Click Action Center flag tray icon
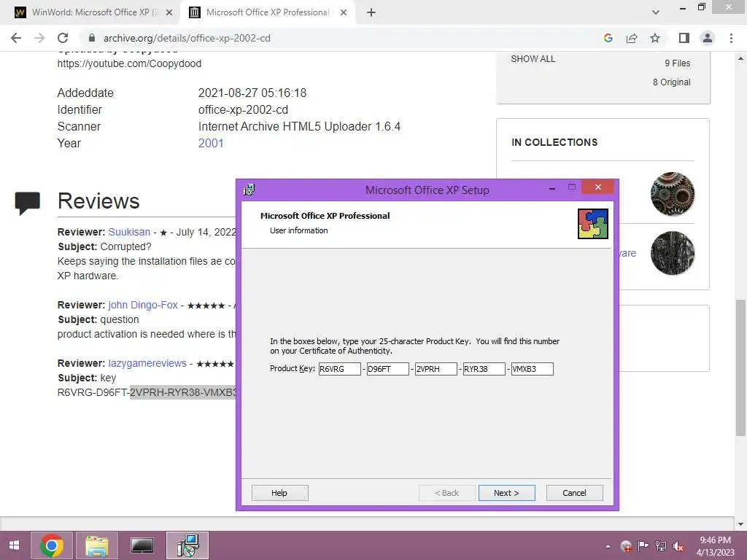 [x=643, y=546]
